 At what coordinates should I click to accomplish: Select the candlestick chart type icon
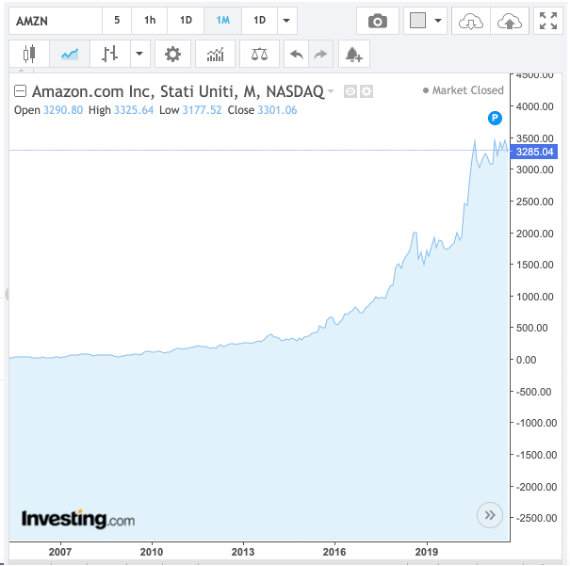pos(29,54)
